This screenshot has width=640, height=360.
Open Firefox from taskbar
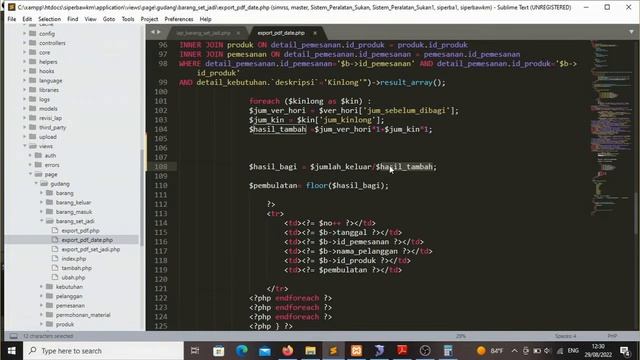click(287, 351)
